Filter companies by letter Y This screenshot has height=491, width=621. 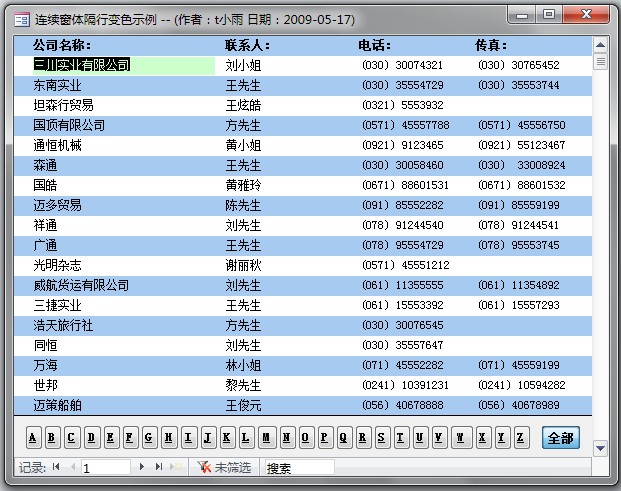pos(502,438)
